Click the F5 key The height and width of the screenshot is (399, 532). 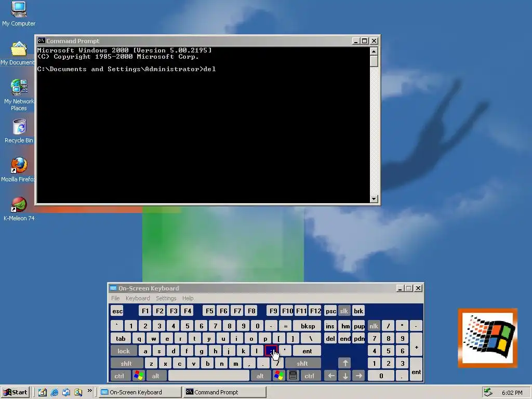209,311
